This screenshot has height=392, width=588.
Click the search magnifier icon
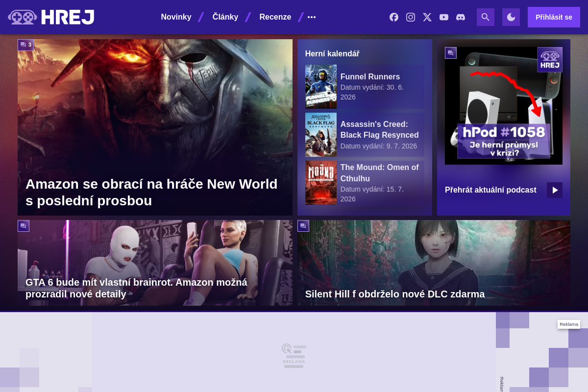pyautogui.click(x=486, y=17)
